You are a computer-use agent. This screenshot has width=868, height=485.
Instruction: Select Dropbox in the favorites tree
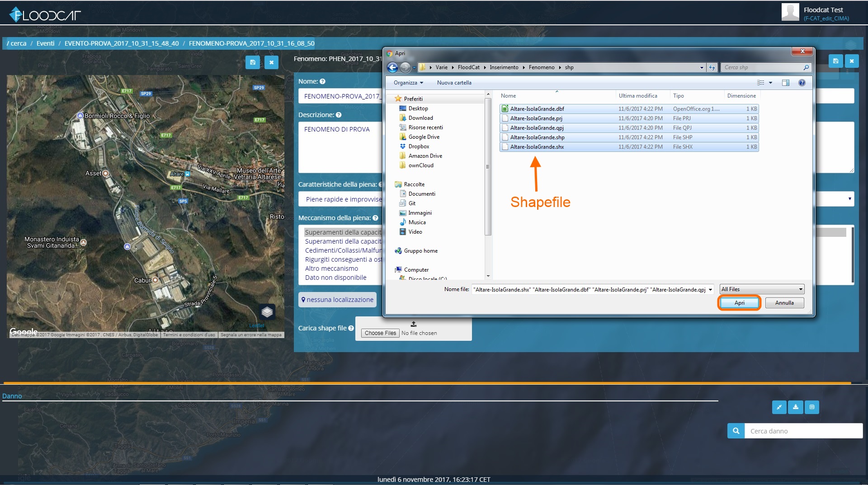tap(419, 146)
